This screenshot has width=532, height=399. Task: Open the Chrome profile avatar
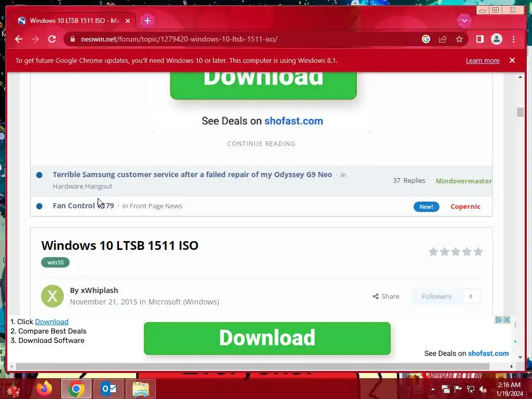496,39
